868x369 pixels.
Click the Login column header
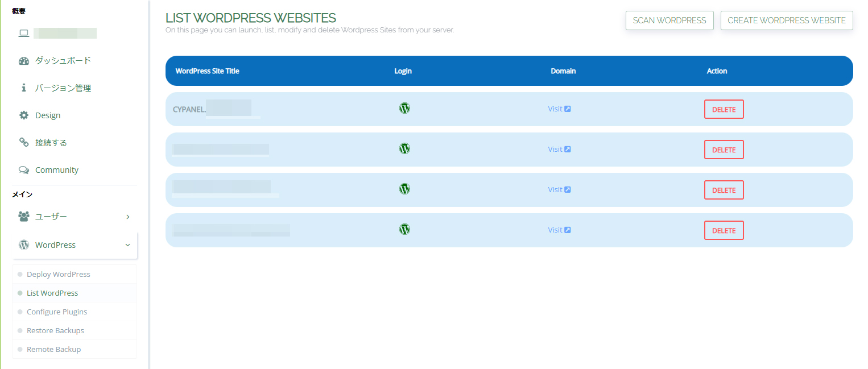coord(403,71)
